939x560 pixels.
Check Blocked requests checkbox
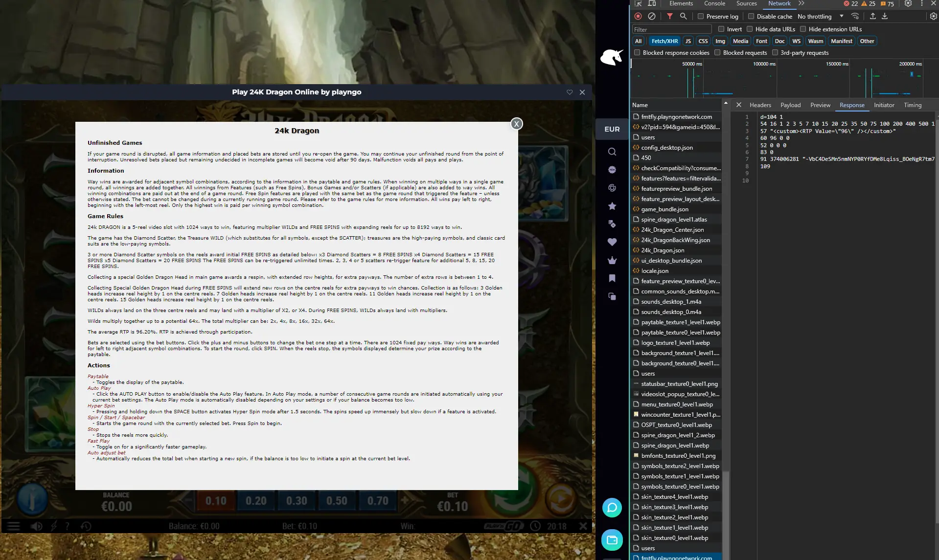717,52
